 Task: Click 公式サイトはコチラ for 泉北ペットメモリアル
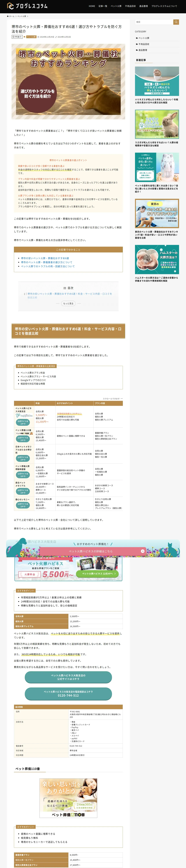click(23, 492)
